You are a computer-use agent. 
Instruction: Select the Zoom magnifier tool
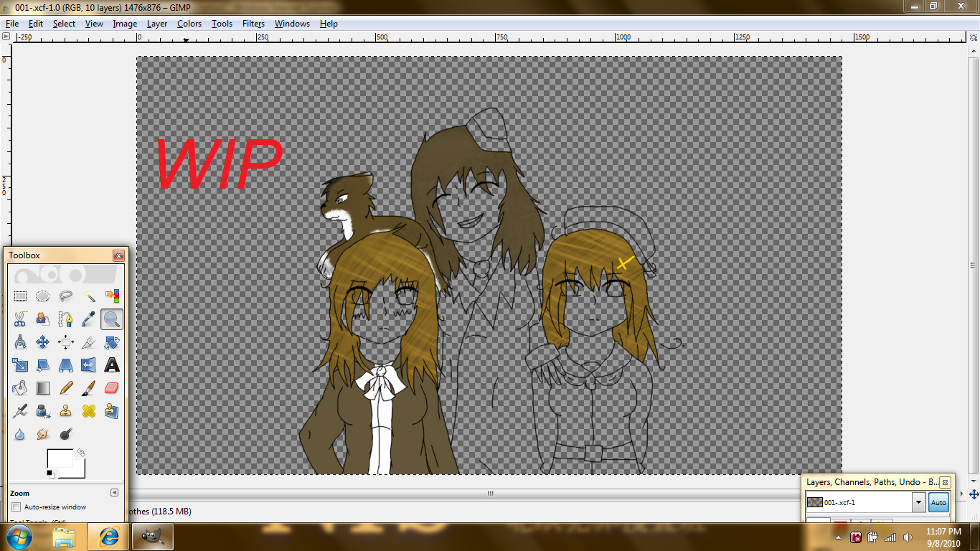tap(112, 319)
